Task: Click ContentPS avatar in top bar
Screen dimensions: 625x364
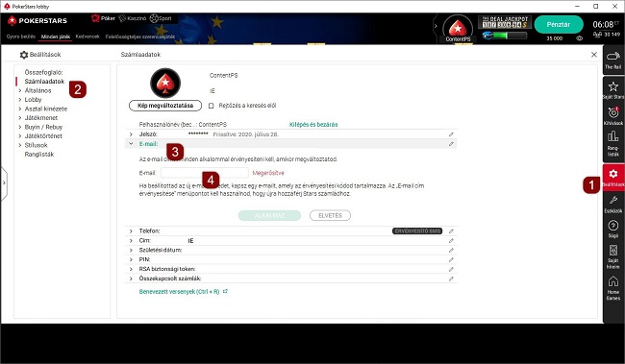Action: [458, 28]
